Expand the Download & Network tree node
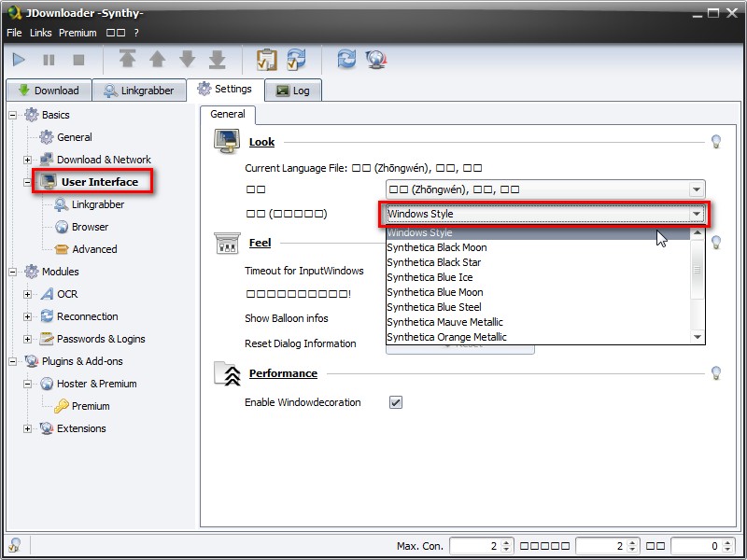This screenshot has height=560, width=747. pyautogui.click(x=27, y=160)
